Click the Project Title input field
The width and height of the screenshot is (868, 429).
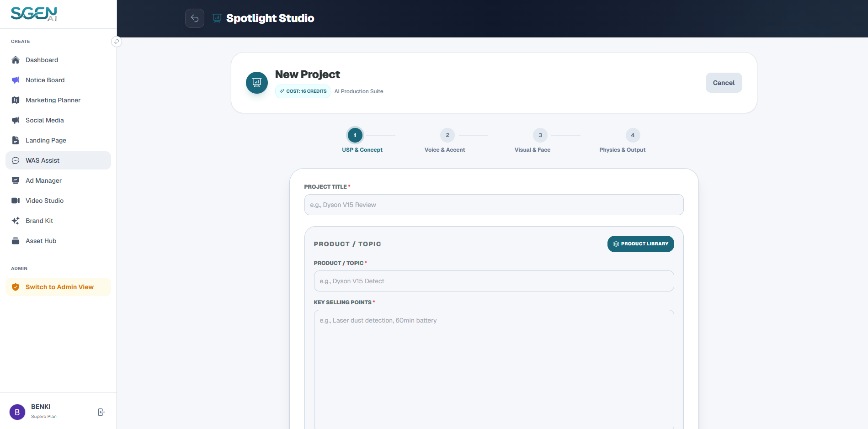[x=494, y=205]
